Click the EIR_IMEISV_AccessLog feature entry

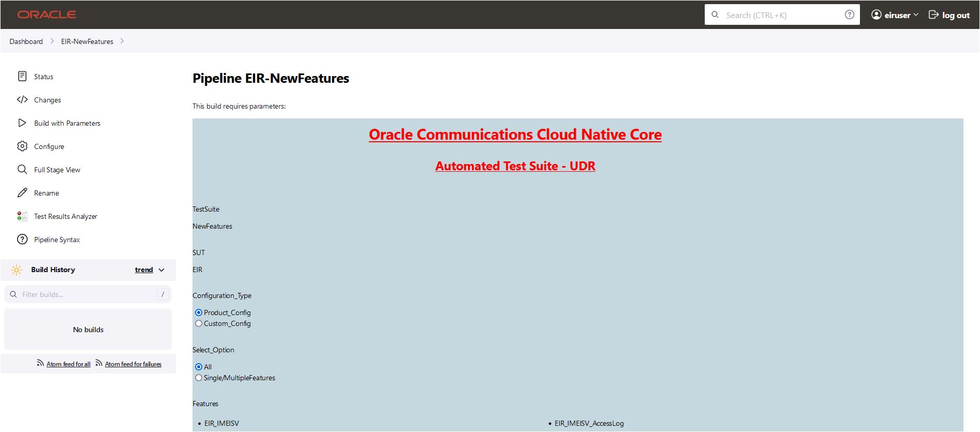pos(589,423)
